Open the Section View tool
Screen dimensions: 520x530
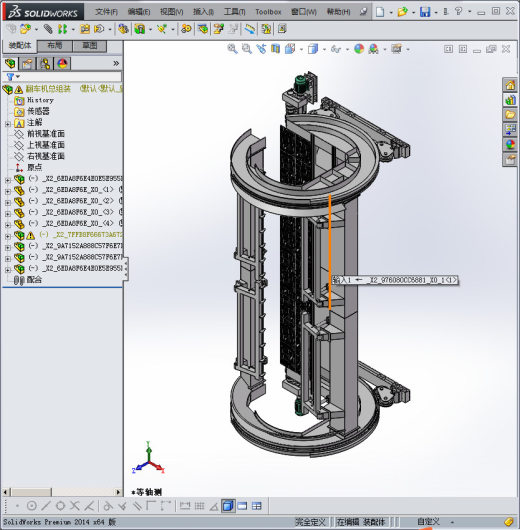coord(276,49)
